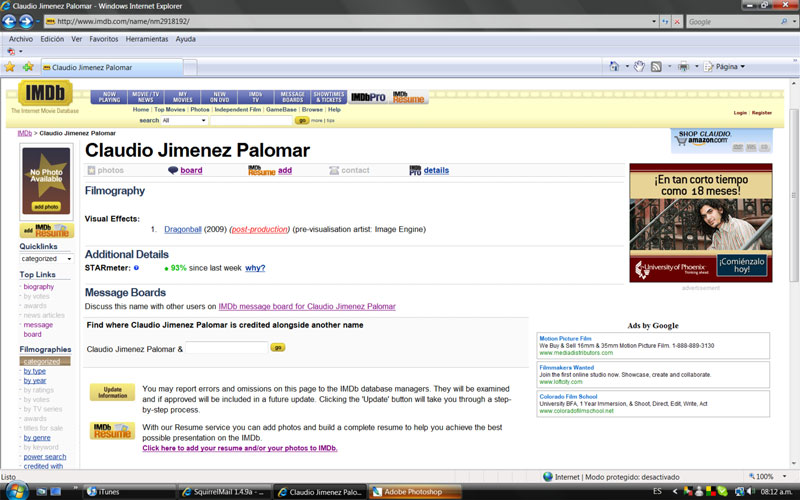Click the IE Home icon in the command bar
800x500 pixels.
tap(616, 67)
